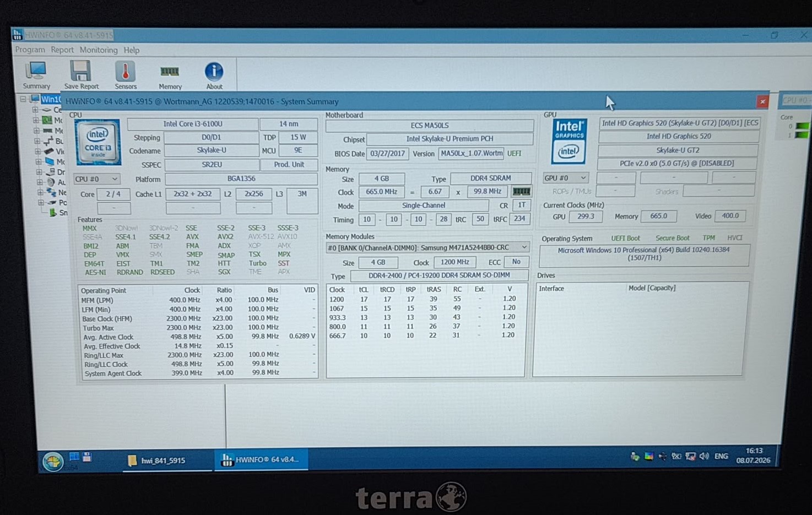Image resolution: width=812 pixels, height=515 pixels.
Task: Click the green battery icon in the tree
Action: point(53,213)
